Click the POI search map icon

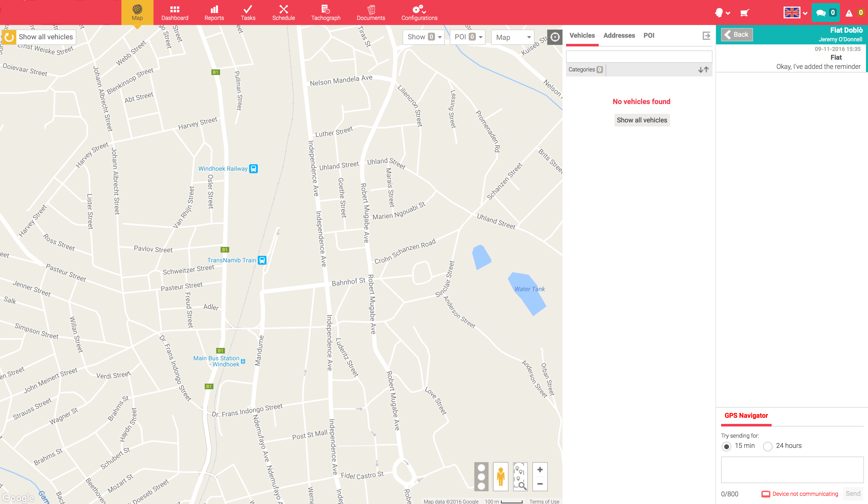click(x=520, y=477)
